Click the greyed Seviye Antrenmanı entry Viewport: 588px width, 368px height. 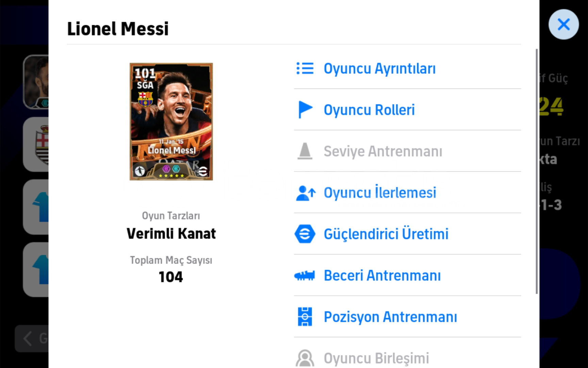[x=407, y=151]
